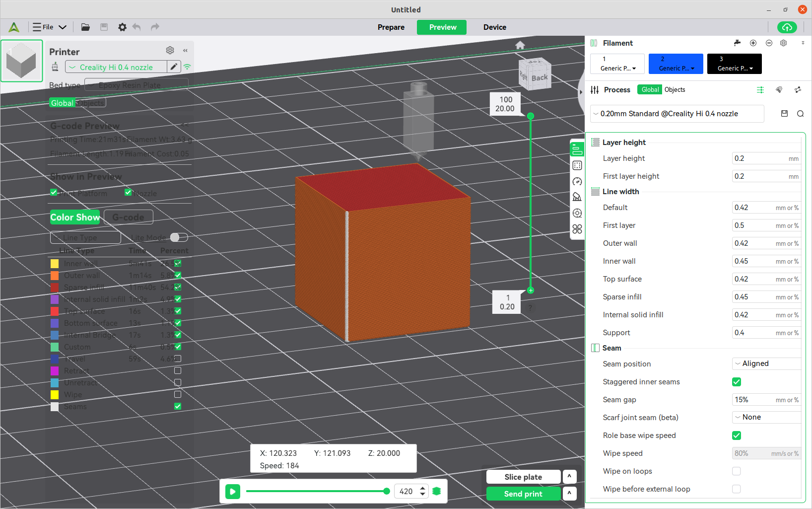The width and height of the screenshot is (812, 509).
Task: Click the undo arrow icon
Action: (x=136, y=27)
